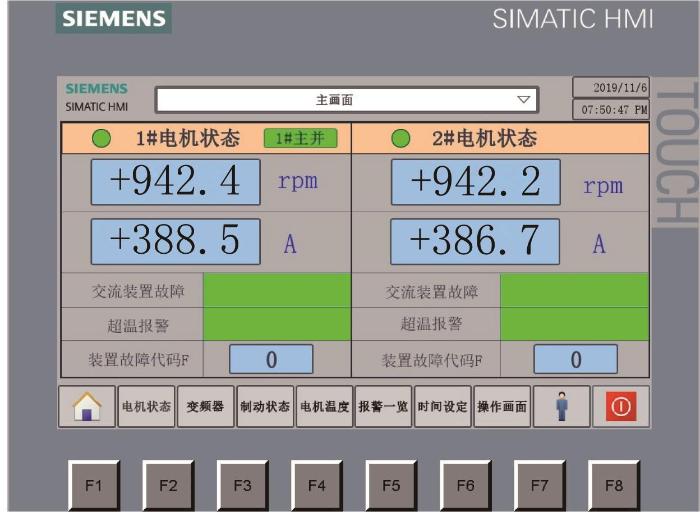Click motor 2 交流装置故障 label
The image size is (700, 512).
pyautogui.click(x=432, y=292)
